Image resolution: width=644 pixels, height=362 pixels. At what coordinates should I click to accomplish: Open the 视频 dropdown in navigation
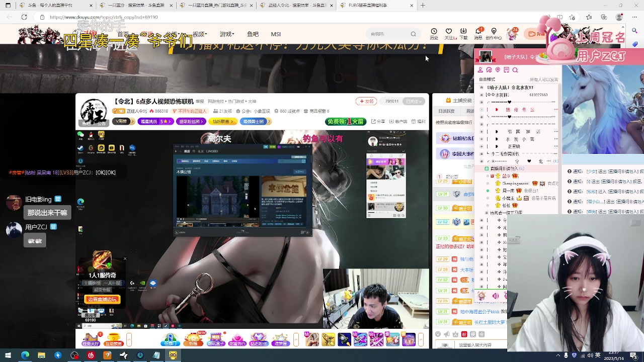(200, 34)
